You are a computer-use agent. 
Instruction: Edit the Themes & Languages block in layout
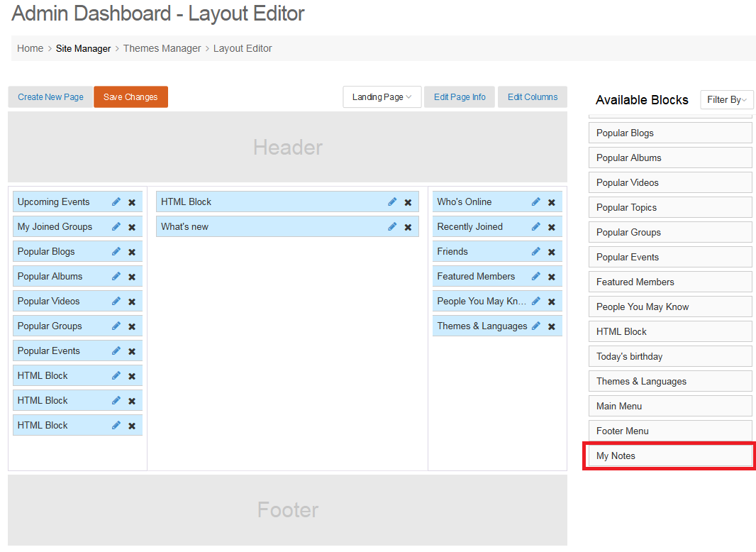click(x=536, y=326)
